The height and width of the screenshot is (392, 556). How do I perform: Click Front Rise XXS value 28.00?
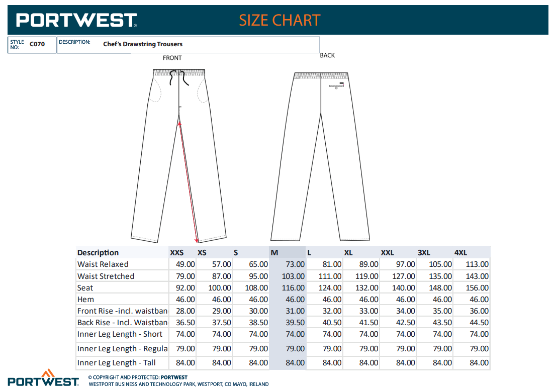(186, 311)
